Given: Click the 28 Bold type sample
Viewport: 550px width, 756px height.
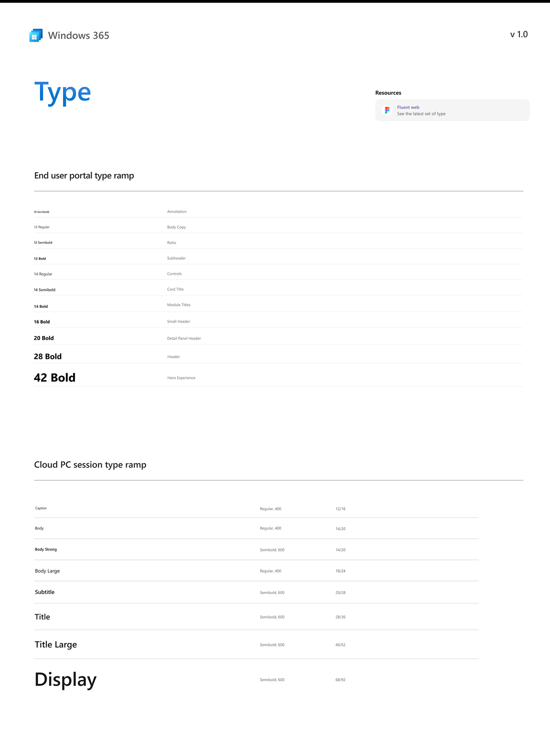Looking at the screenshot, I should pyautogui.click(x=48, y=356).
